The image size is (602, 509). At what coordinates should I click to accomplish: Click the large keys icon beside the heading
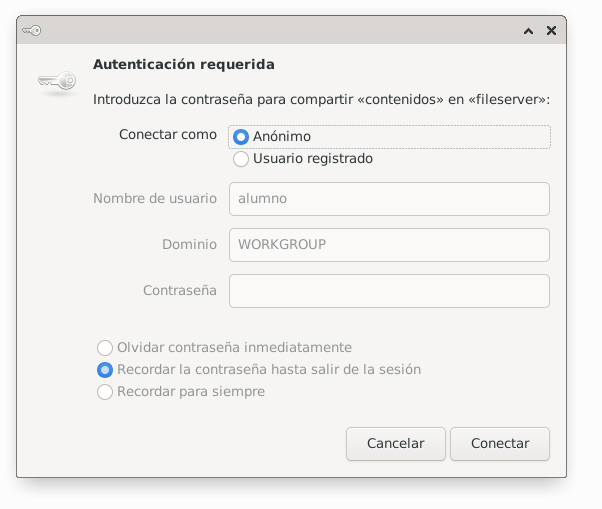(x=57, y=82)
